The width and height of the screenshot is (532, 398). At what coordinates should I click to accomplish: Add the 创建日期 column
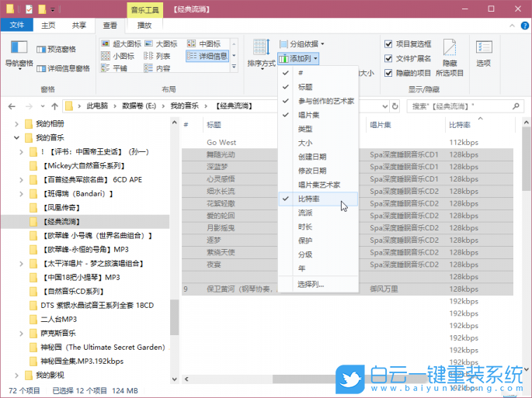click(x=318, y=157)
